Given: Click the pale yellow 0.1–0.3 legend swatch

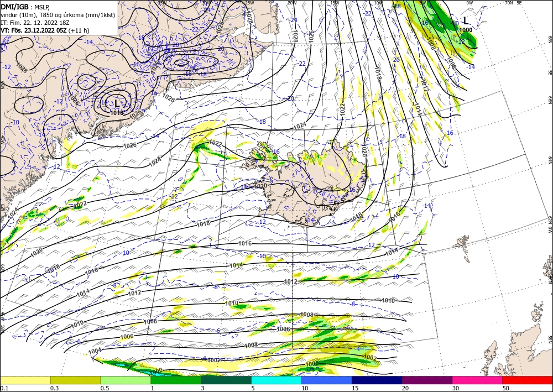Looking at the screenshot, I should [x=25, y=380].
